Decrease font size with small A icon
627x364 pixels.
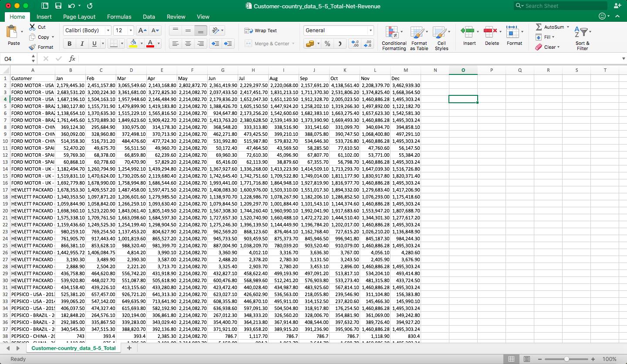pos(155,30)
